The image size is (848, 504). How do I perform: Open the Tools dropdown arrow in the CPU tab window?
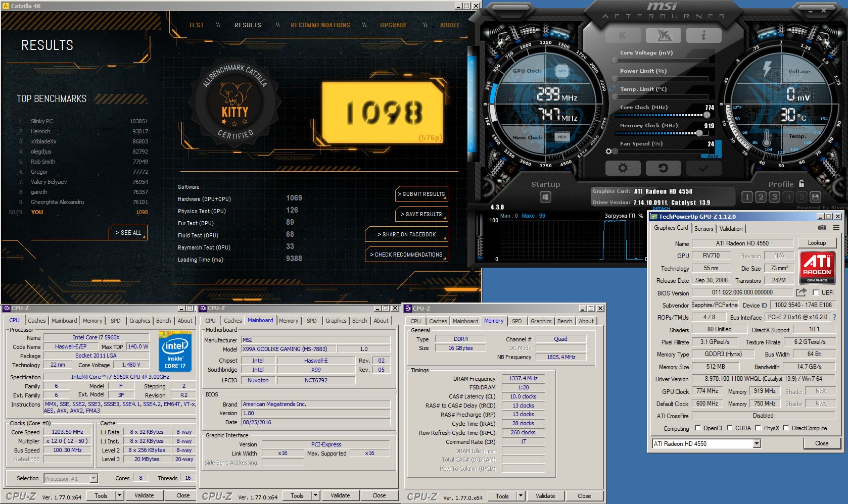click(120, 495)
